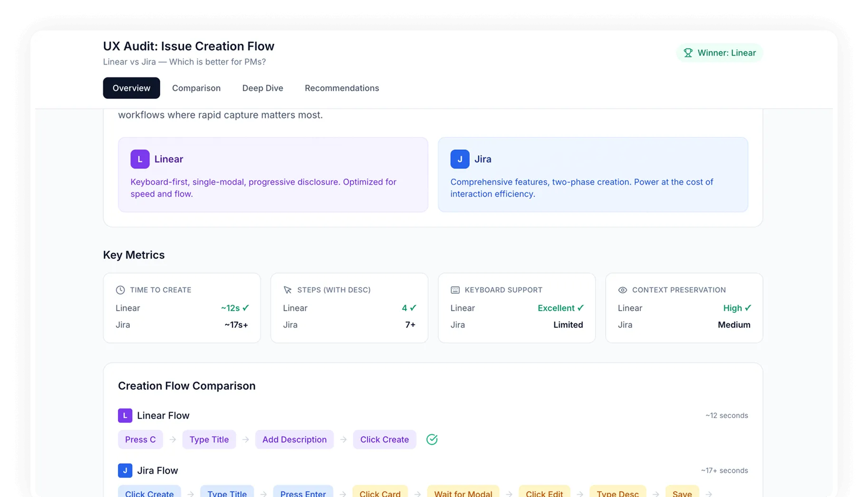
Task: Open the Recommendations tab
Action: [x=342, y=88]
